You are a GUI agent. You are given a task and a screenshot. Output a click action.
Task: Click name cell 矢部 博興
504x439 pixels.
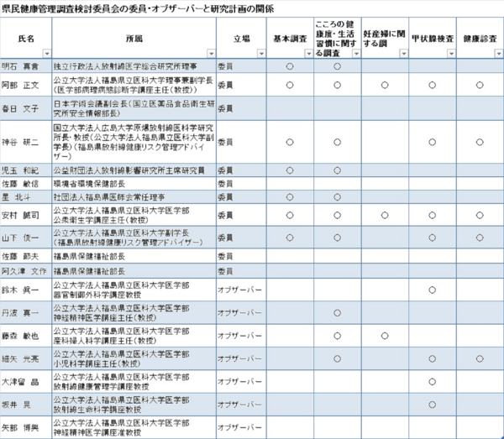tap(26, 427)
